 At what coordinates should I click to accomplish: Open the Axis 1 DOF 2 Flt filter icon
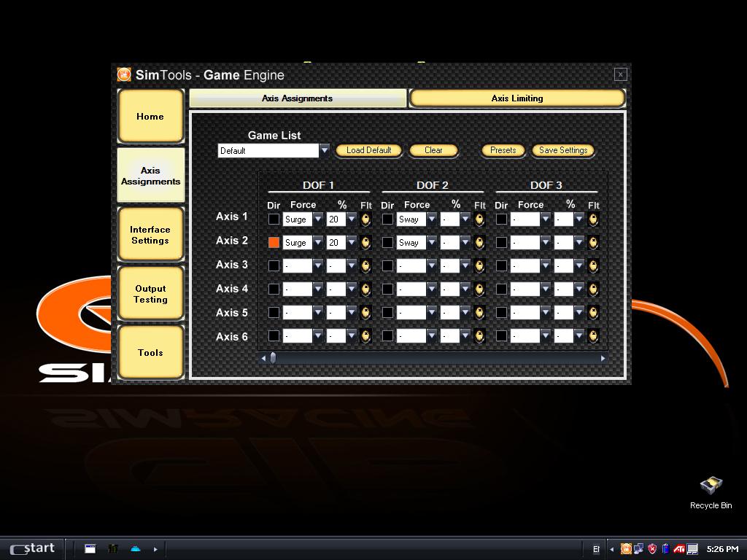tap(479, 219)
